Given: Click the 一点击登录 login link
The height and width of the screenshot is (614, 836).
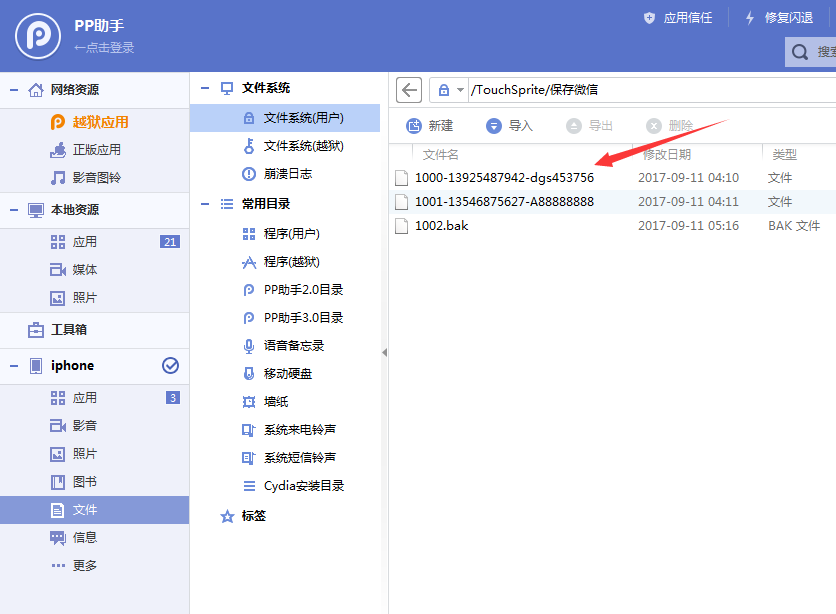Looking at the screenshot, I should click(104, 47).
